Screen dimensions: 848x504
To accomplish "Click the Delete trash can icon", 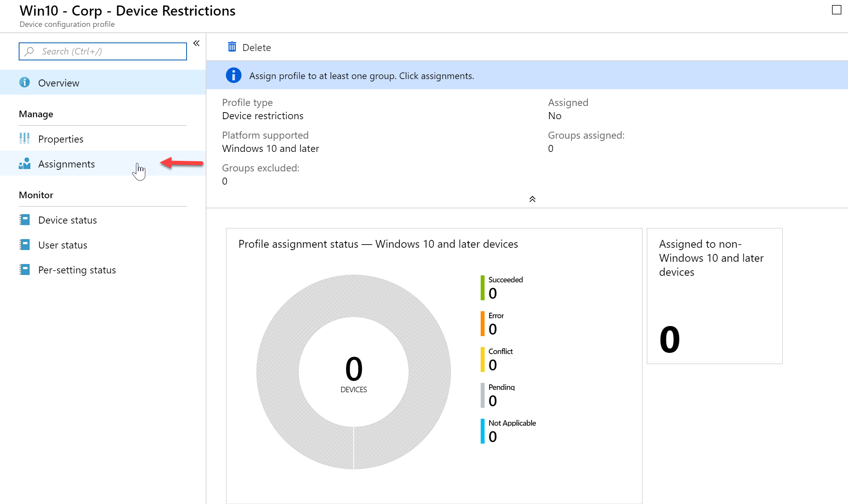I will pos(232,47).
